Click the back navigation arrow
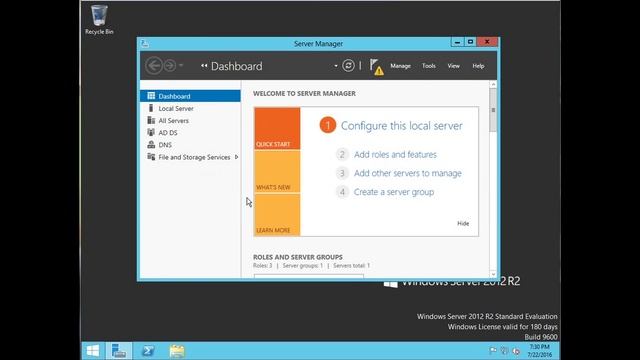 pos(154,66)
